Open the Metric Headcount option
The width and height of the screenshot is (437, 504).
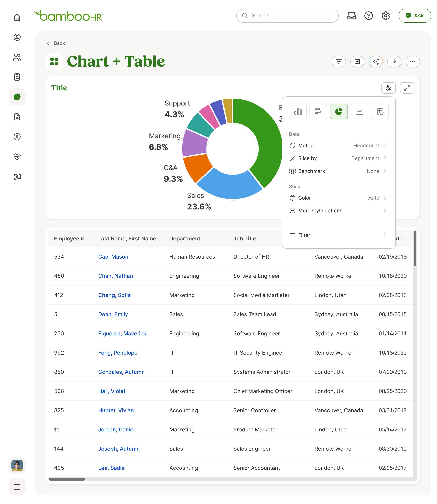tap(338, 145)
